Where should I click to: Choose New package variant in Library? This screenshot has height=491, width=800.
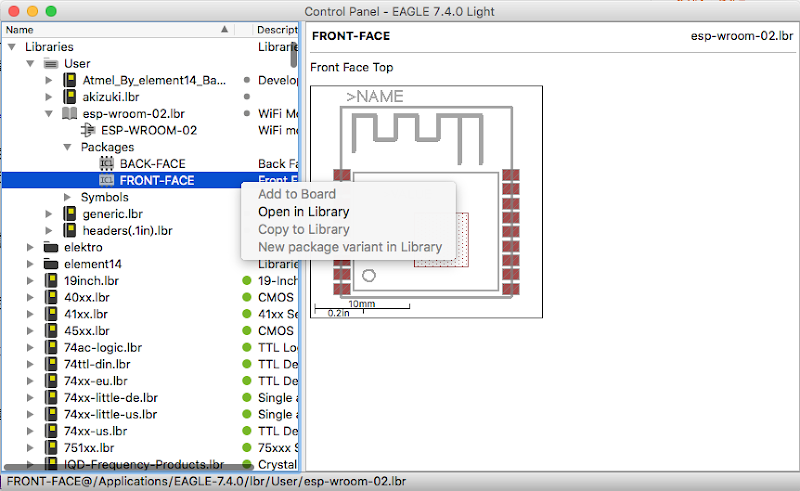point(348,247)
